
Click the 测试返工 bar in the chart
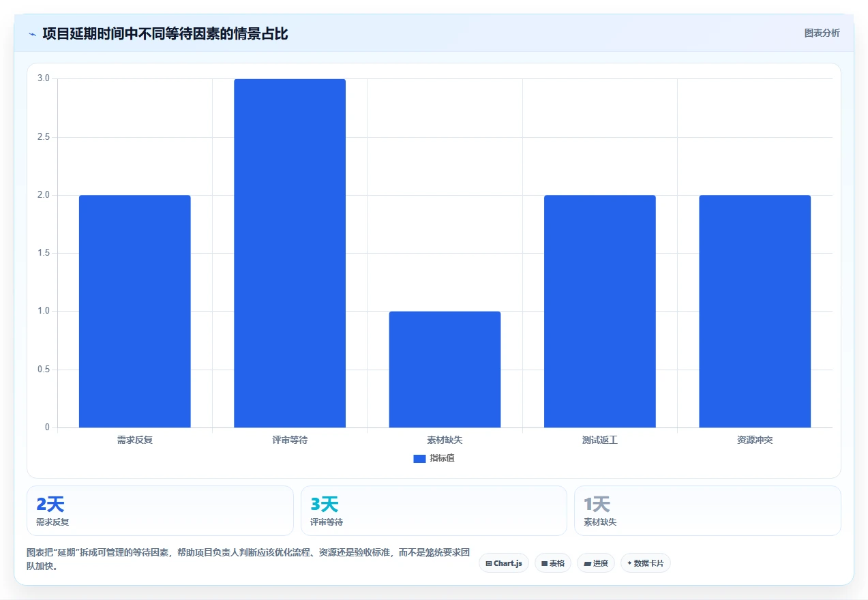pyautogui.click(x=600, y=312)
